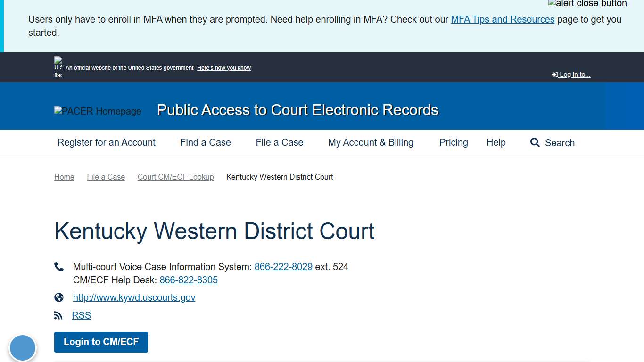Click the phone icon beside case information numbers

[58, 266]
